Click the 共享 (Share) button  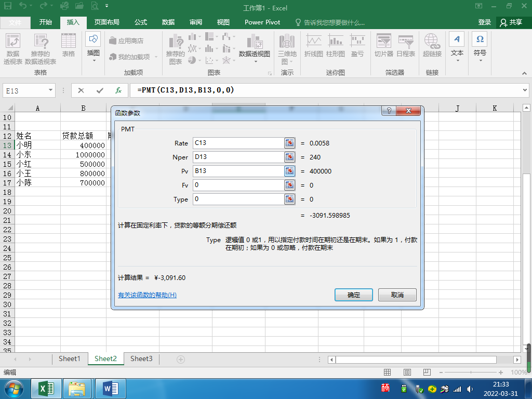point(511,22)
